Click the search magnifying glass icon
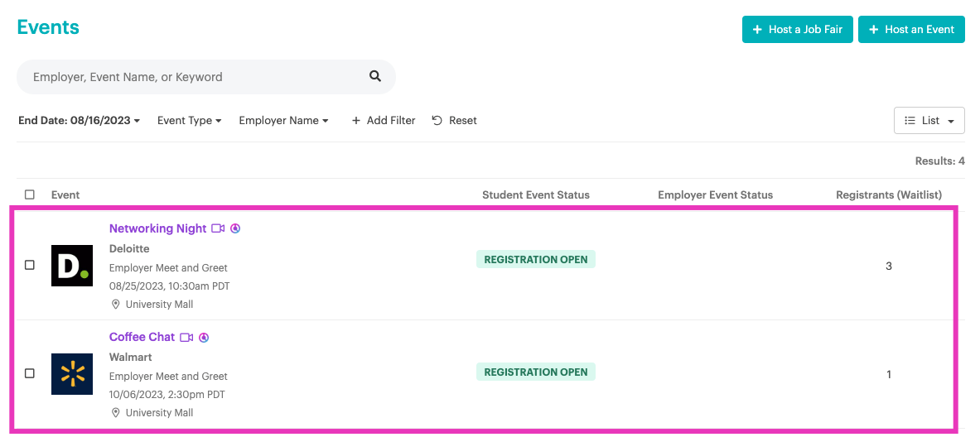This screenshot has height=437, width=980. pos(375,76)
